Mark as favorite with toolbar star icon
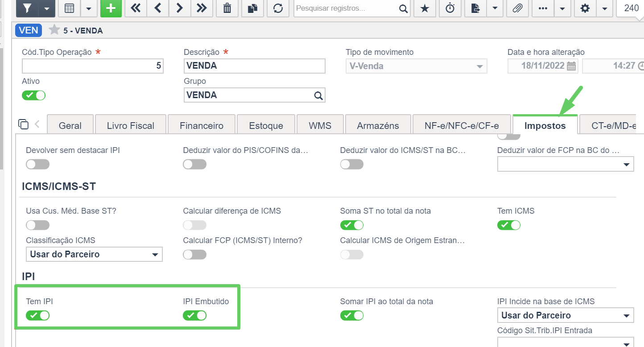Image resolution: width=644 pixels, height=347 pixels. click(x=425, y=8)
